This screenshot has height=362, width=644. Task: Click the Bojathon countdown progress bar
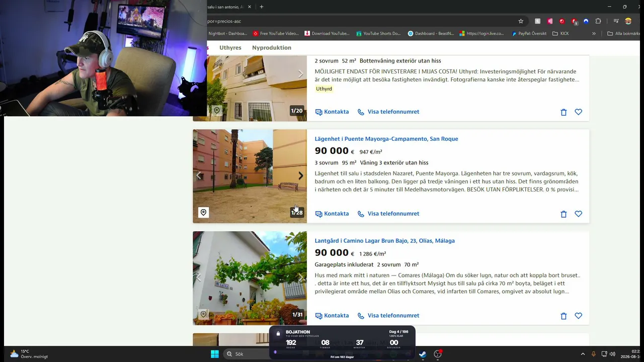[342, 352]
